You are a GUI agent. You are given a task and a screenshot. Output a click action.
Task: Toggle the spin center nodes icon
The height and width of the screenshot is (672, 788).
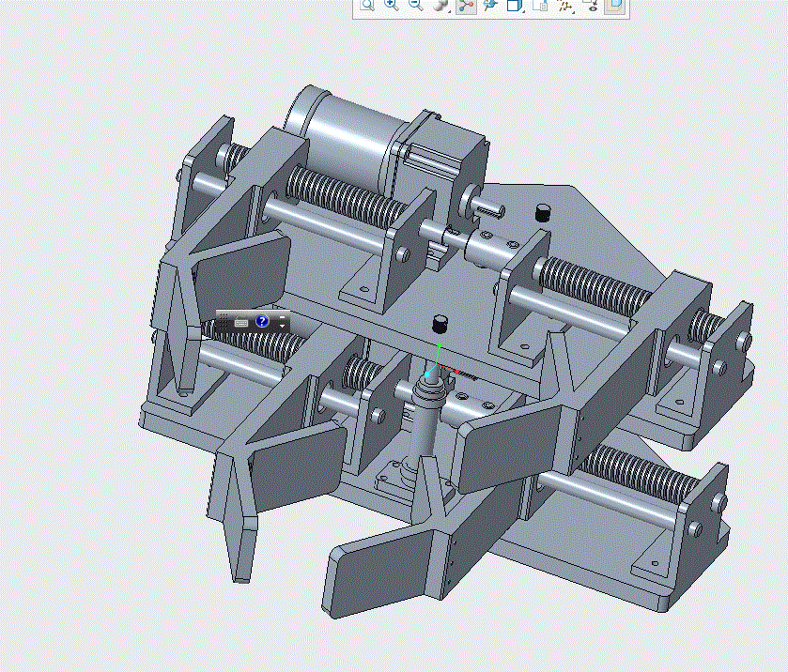466,6
